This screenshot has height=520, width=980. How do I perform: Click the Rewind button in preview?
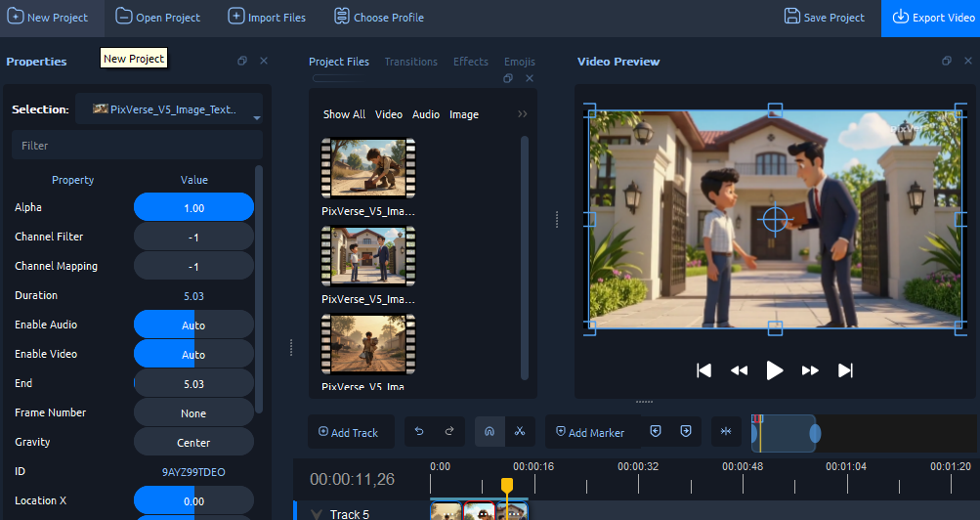click(739, 370)
